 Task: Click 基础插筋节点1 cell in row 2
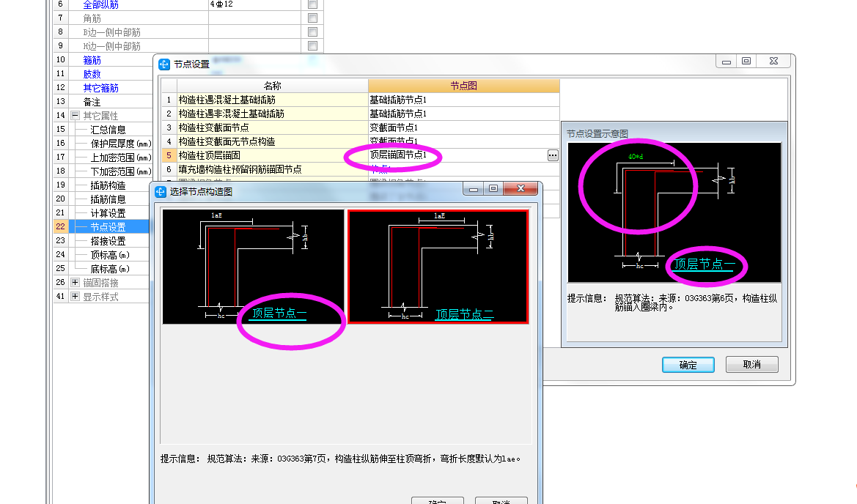click(464, 114)
